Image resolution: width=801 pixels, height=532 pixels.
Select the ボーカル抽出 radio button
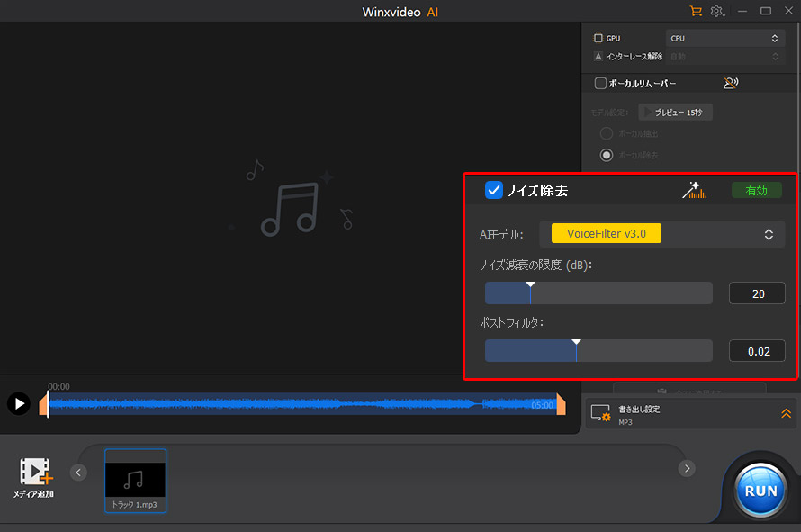[x=607, y=133]
